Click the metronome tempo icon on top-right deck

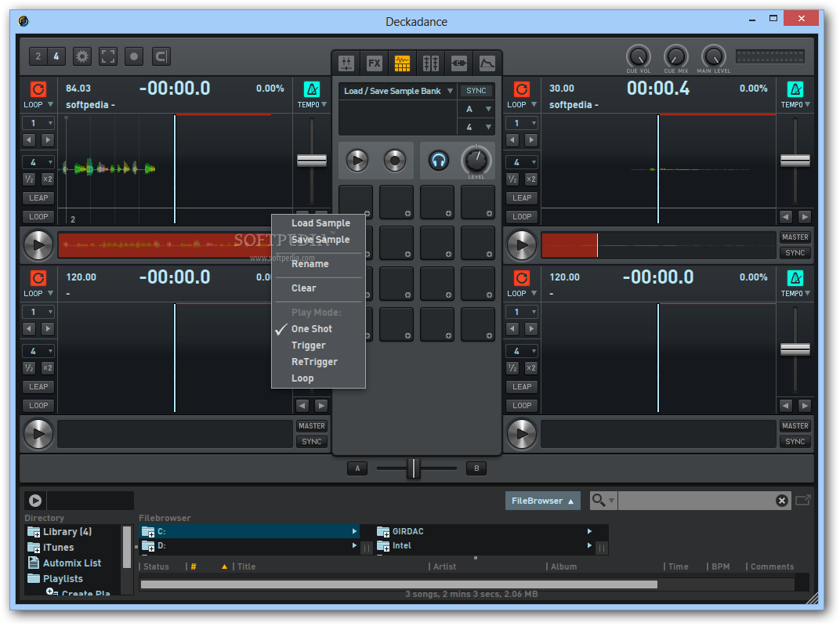795,89
